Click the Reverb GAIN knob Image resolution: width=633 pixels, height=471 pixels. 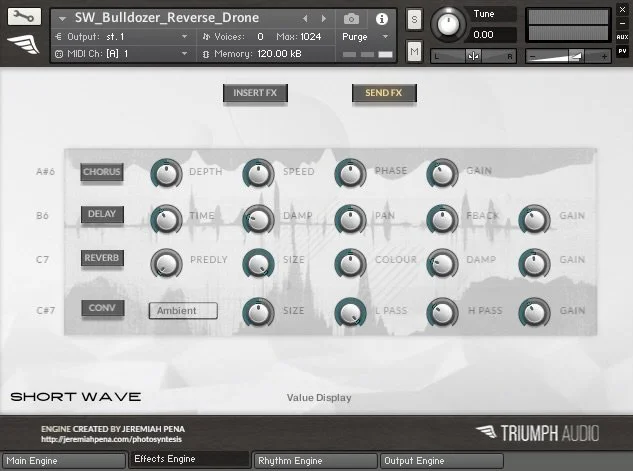pos(534,263)
